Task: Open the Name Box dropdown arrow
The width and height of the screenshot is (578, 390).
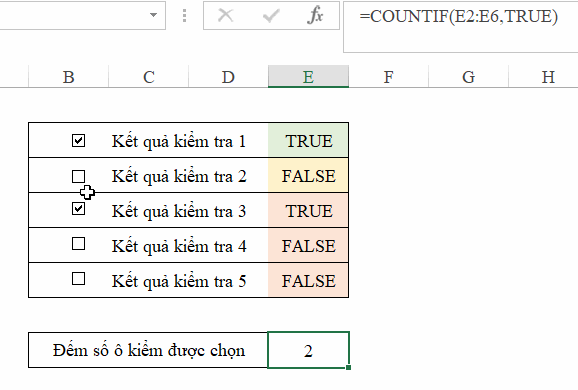Action: click(x=153, y=15)
